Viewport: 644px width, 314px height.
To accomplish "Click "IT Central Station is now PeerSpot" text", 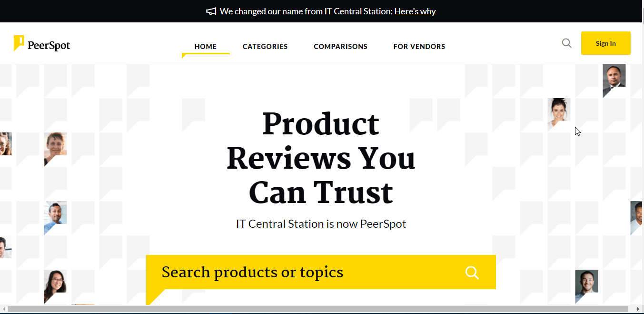I will tap(321, 223).
